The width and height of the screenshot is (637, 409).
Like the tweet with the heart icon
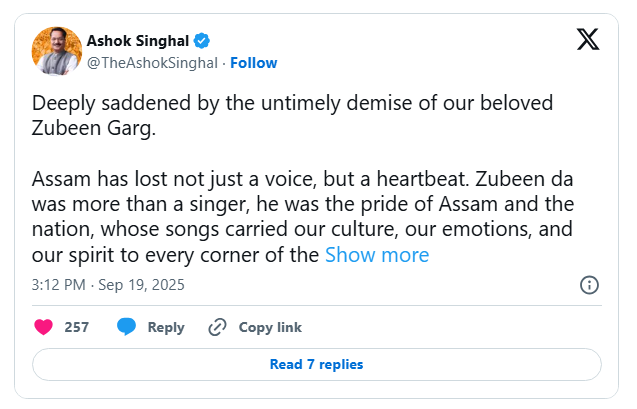pyautogui.click(x=44, y=327)
